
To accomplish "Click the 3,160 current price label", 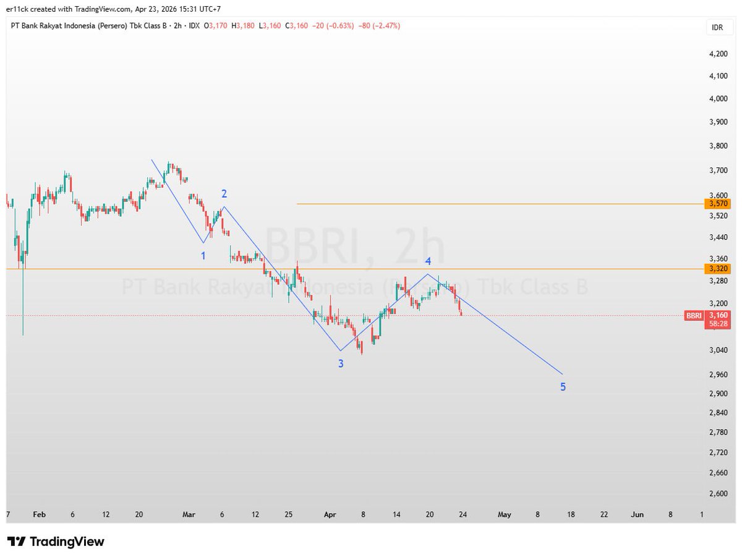I will pos(718,315).
